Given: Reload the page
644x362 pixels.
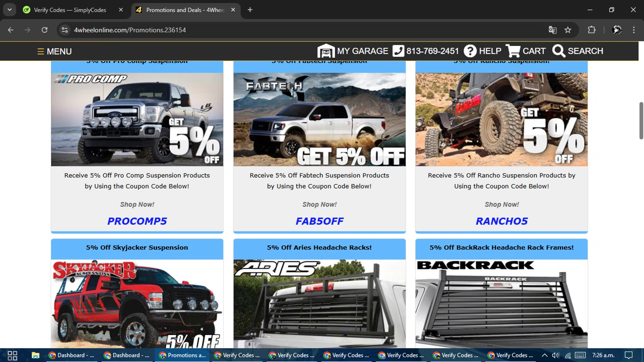Looking at the screenshot, I should (x=45, y=30).
